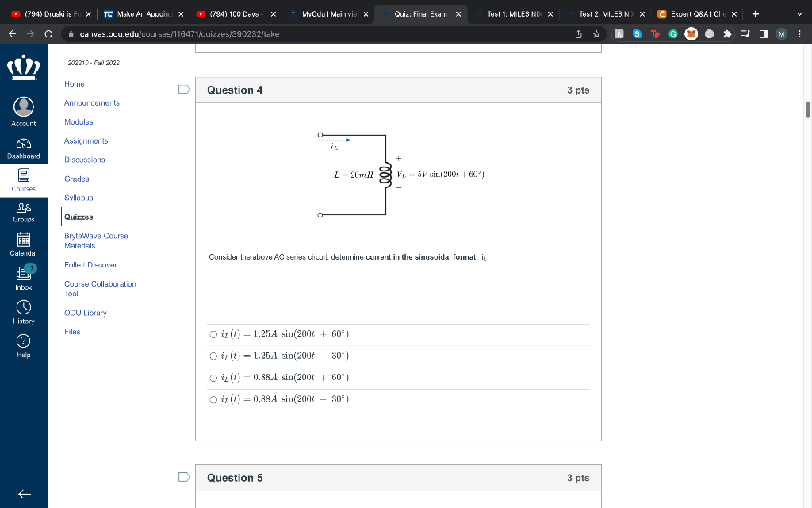Select answer 1.25A sin(200t + 60°)
This screenshot has height=508, width=812.
[213, 334]
